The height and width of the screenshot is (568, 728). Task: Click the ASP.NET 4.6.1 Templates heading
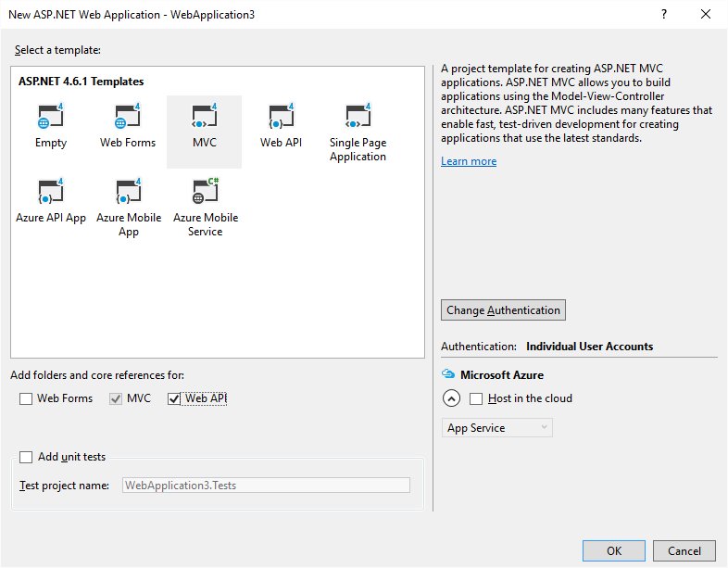(x=82, y=82)
